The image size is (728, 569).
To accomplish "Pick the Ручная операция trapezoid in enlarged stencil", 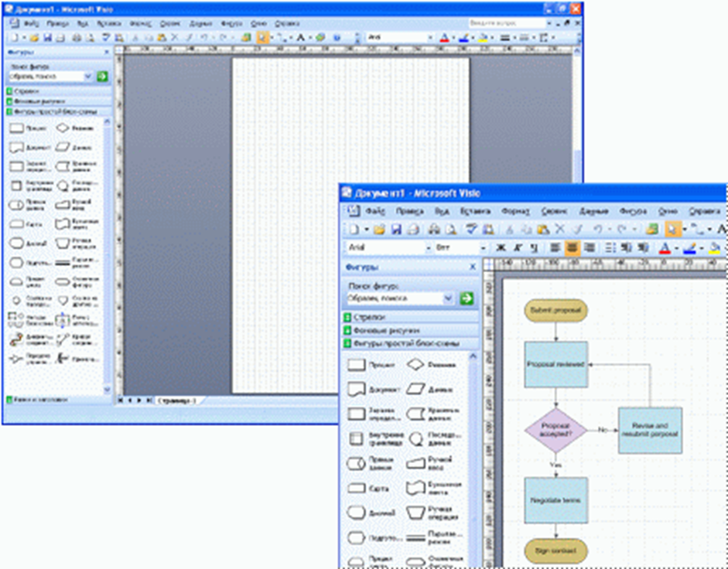I will click(x=415, y=513).
